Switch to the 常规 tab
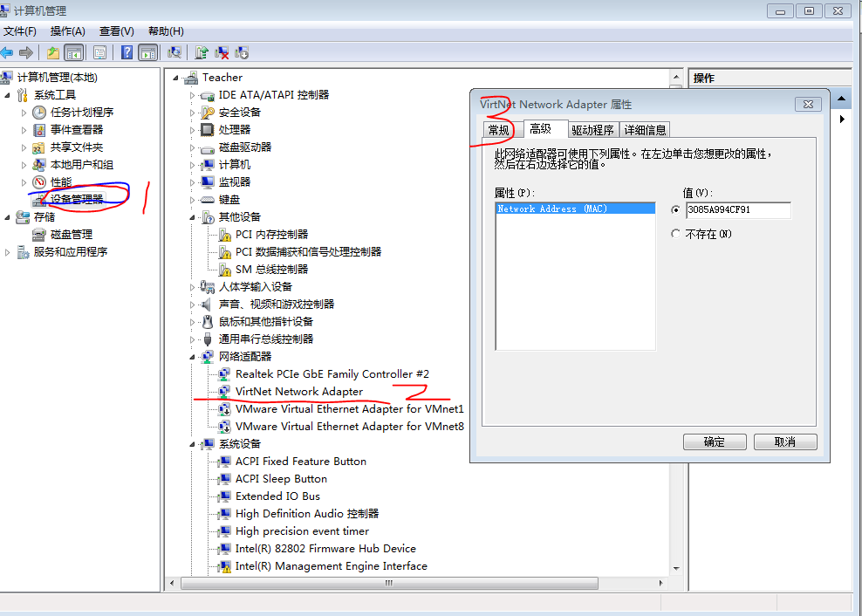The image size is (862, 616). 498,130
